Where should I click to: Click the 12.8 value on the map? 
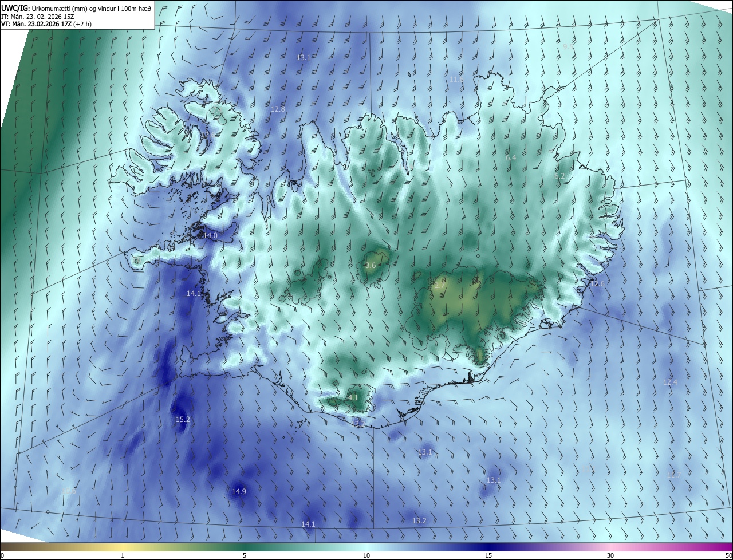point(278,109)
